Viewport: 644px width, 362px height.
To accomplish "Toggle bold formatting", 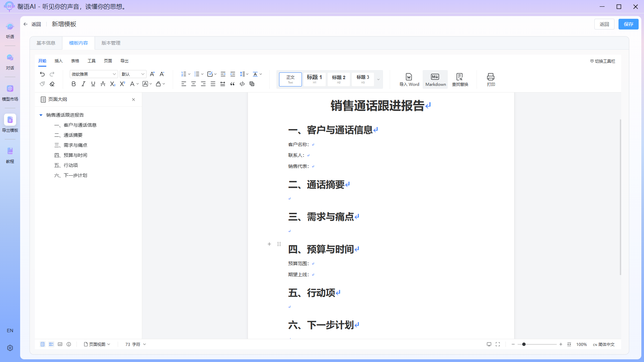I will click(x=74, y=84).
